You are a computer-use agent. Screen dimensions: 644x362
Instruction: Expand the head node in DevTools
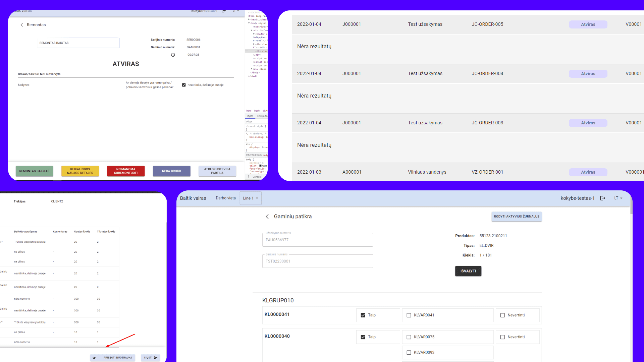coord(249,19)
